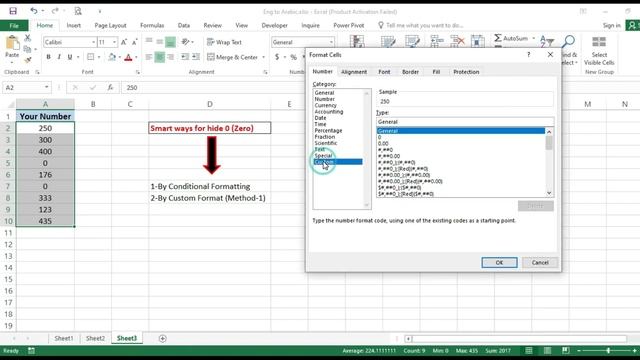The image size is (640, 360).
Task: Open the Calibri font name dropdown
Action: 93,42
